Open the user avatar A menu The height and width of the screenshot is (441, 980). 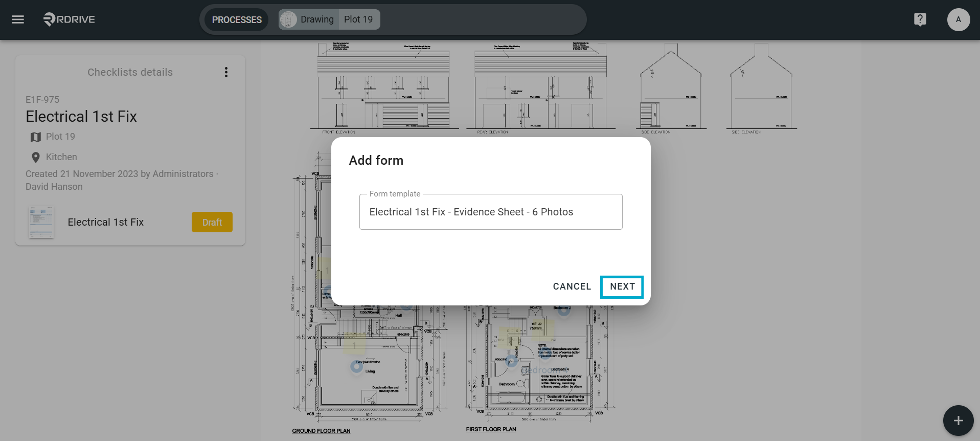(958, 19)
